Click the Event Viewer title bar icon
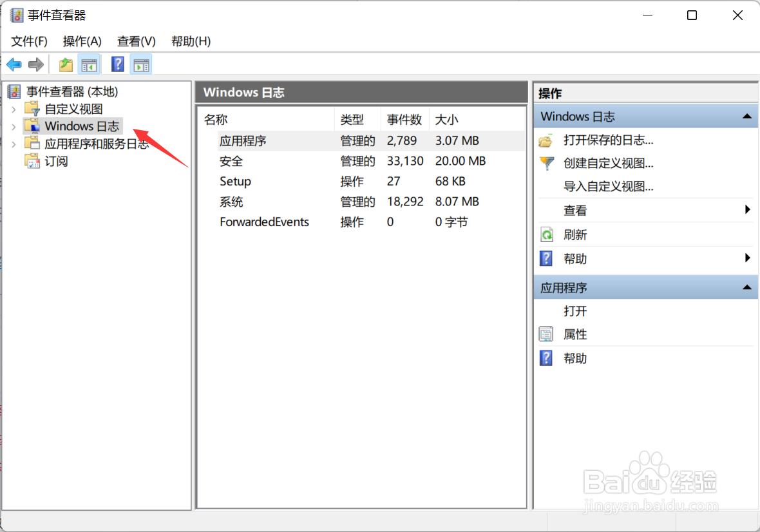The width and height of the screenshot is (760, 532). [x=17, y=15]
